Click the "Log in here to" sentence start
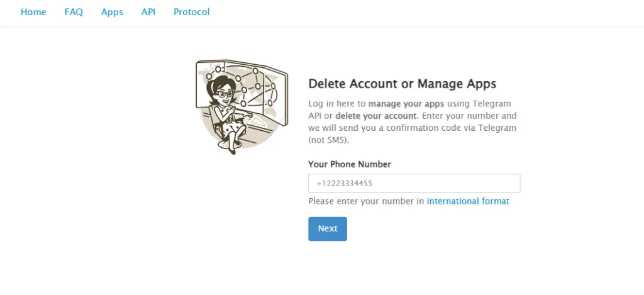Image resolution: width=644 pixels, height=295 pixels. 337,104
